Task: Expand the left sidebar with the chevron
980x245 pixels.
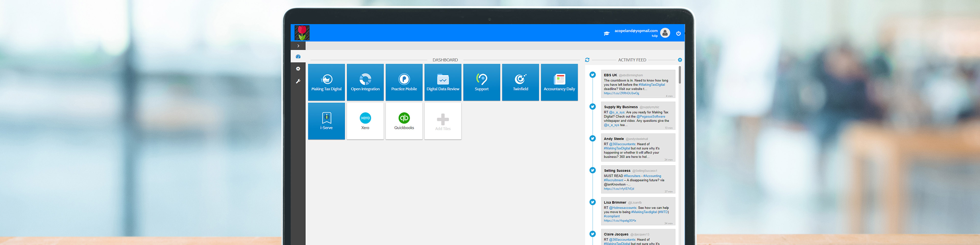Action: point(298,46)
